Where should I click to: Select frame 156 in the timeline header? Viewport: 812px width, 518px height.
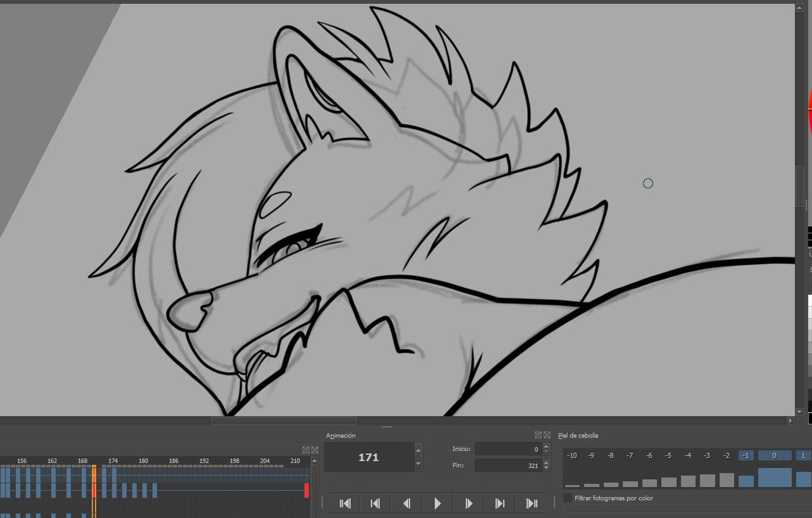22,461
